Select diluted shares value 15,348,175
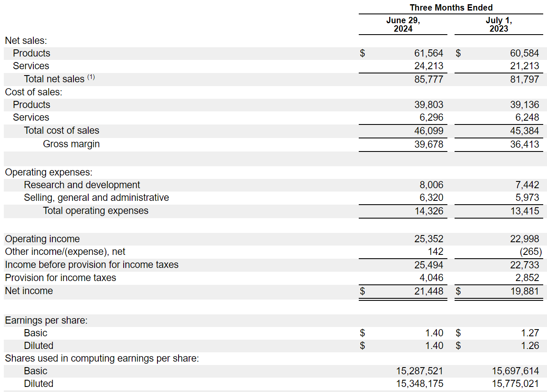The height and width of the screenshot is (392, 547). pyautogui.click(x=420, y=384)
